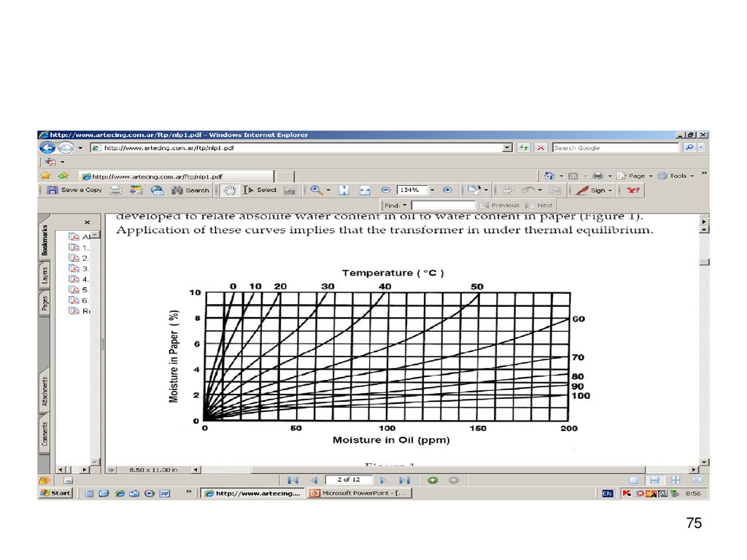Click the browser Print icon

pos(597,176)
